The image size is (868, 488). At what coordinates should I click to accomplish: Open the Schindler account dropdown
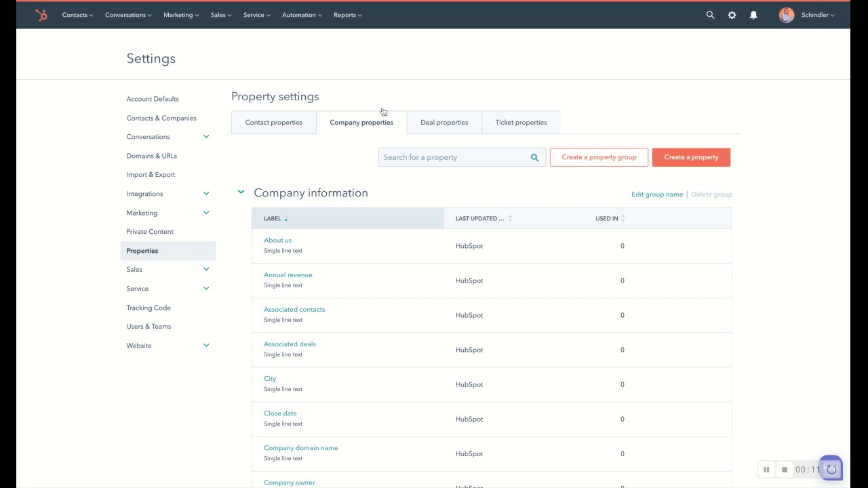(818, 15)
